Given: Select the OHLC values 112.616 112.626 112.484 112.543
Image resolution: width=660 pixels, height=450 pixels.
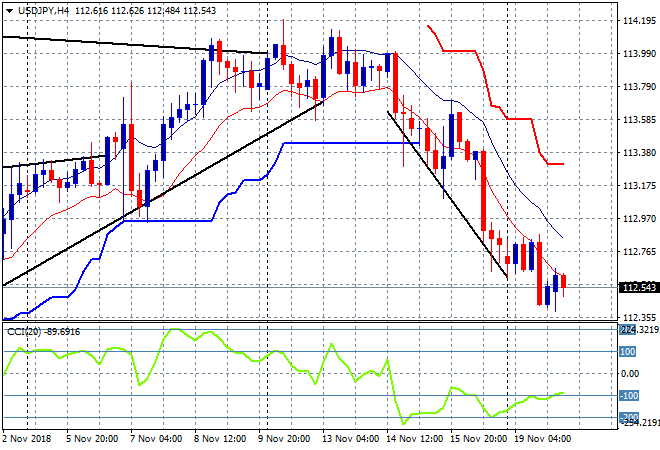Looking at the screenshot, I should [x=145, y=11].
